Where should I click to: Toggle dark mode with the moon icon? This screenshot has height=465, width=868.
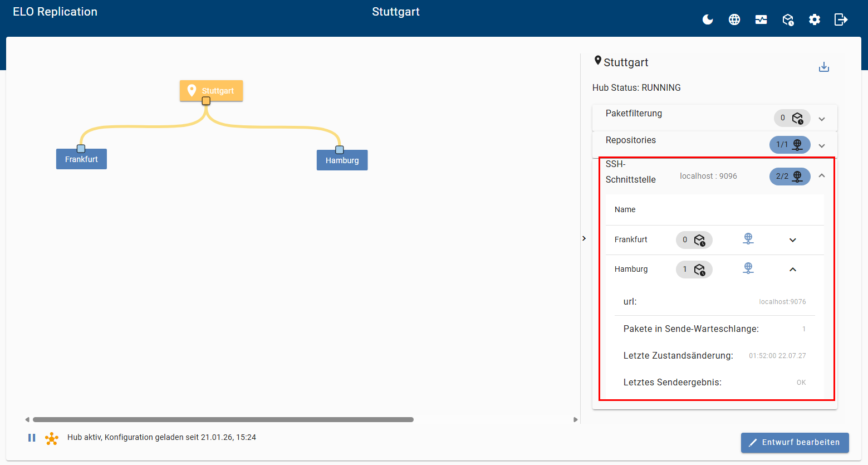[708, 19]
